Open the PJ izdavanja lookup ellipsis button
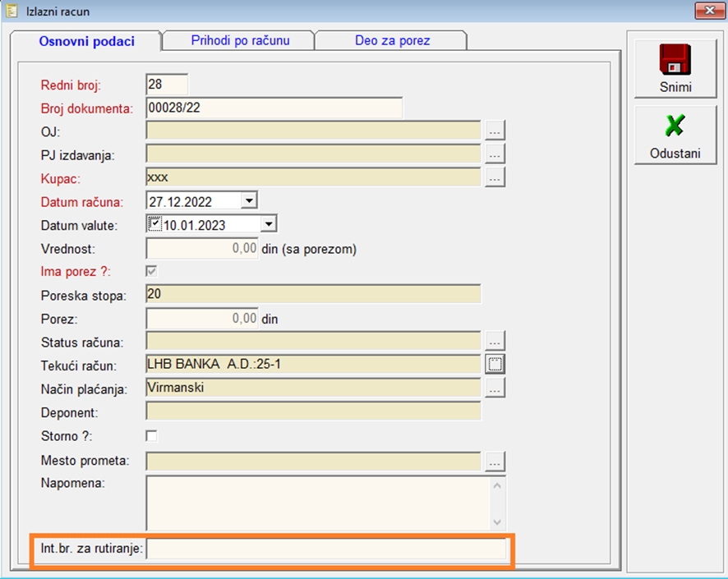Screen dimensions: 728x579 [494, 154]
